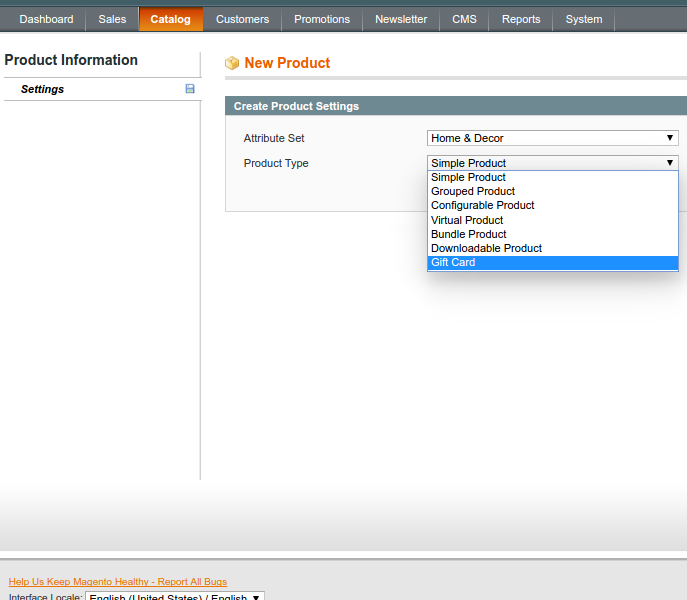Select the Settings tab in sidebar
The width and height of the screenshot is (687, 600).
pyautogui.click(x=42, y=89)
